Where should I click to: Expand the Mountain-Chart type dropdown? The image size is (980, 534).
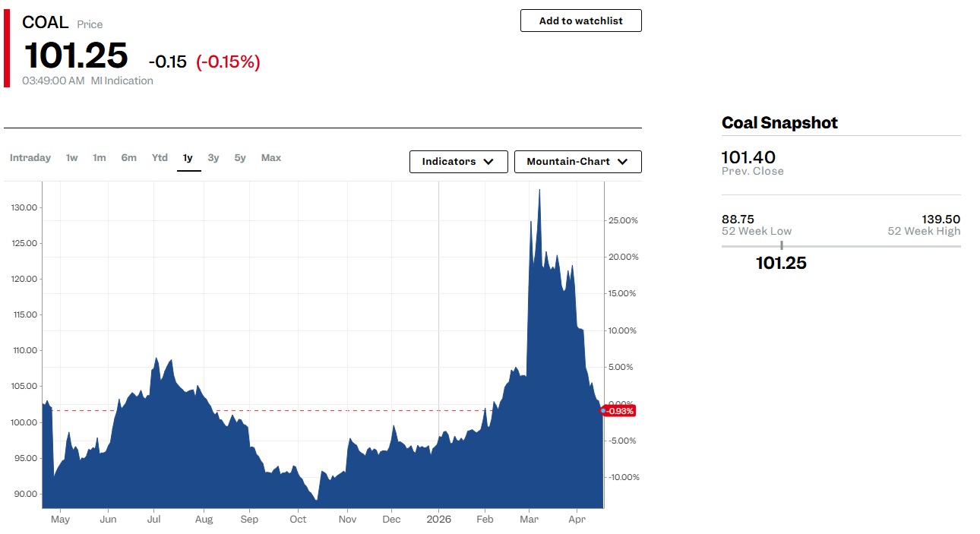point(577,162)
